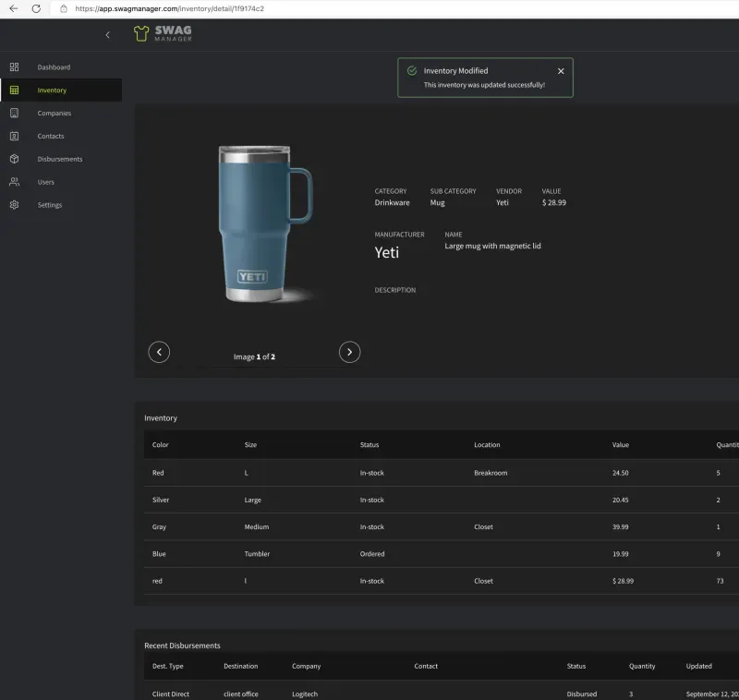
Task: Click the Disbursed status cell
Action: [582, 694]
